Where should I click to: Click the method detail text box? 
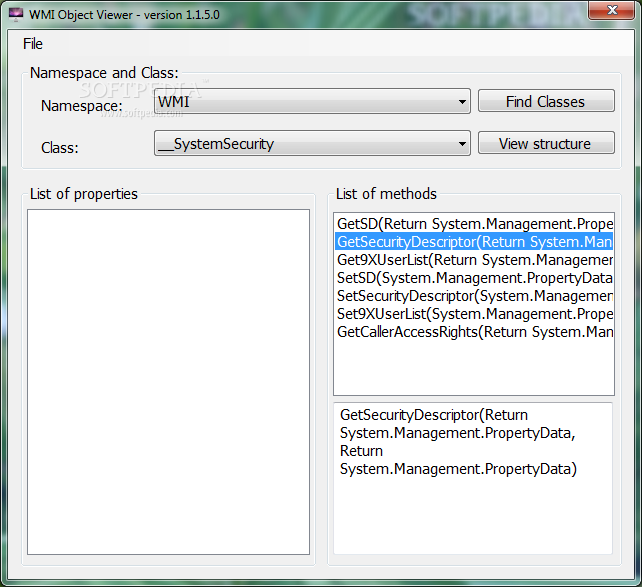tap(473, 478)
